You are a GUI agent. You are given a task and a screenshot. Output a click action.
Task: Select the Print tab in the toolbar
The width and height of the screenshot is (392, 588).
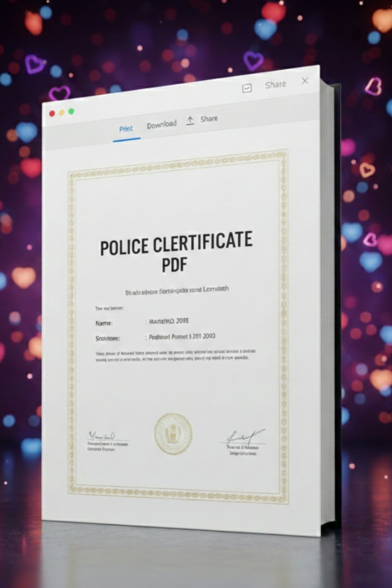pos(126,129)
